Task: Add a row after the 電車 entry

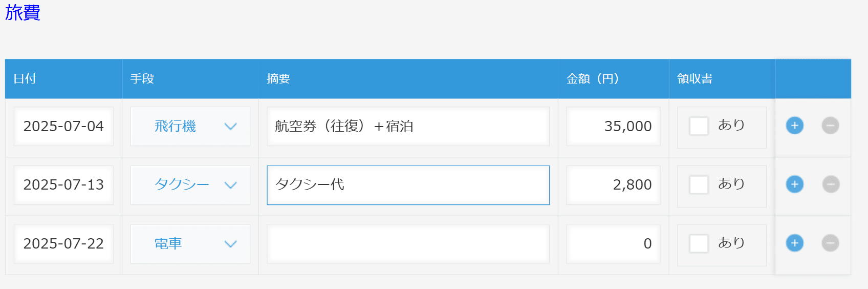Action: point(794,243)
